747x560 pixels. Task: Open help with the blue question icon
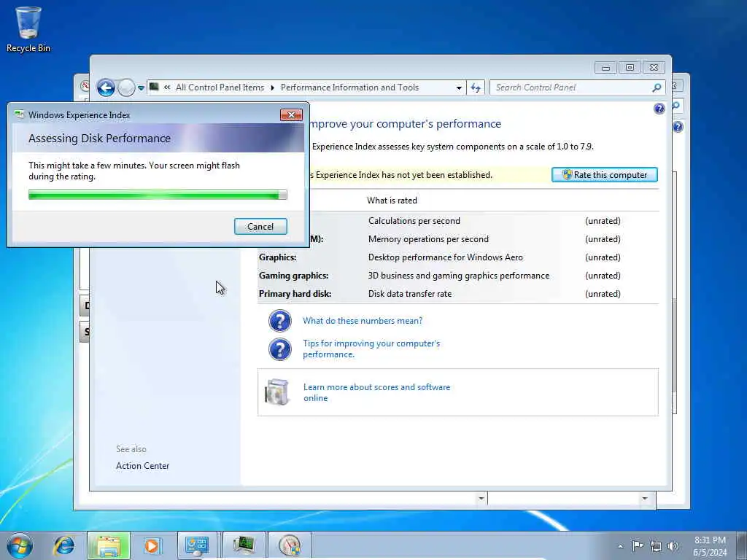tap(659, 109)
